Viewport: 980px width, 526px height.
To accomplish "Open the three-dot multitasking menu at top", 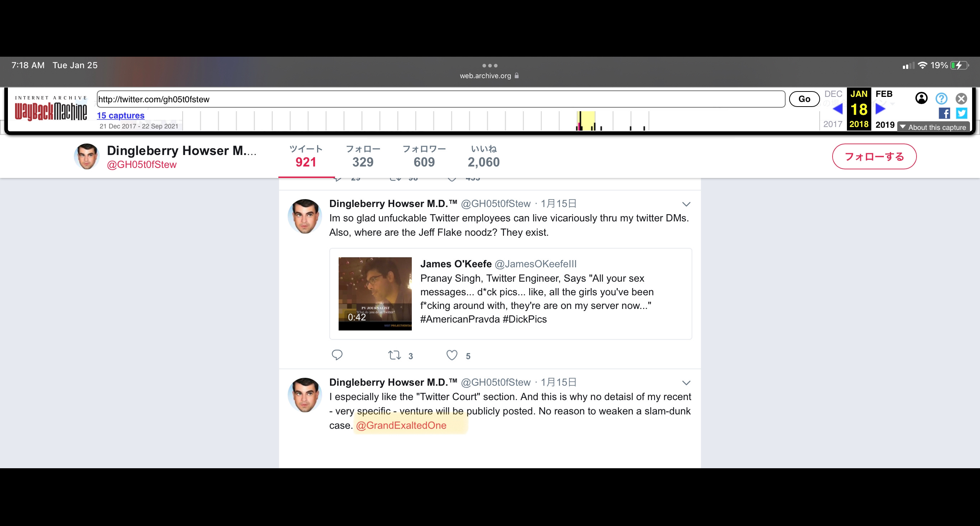I will 490,65.
